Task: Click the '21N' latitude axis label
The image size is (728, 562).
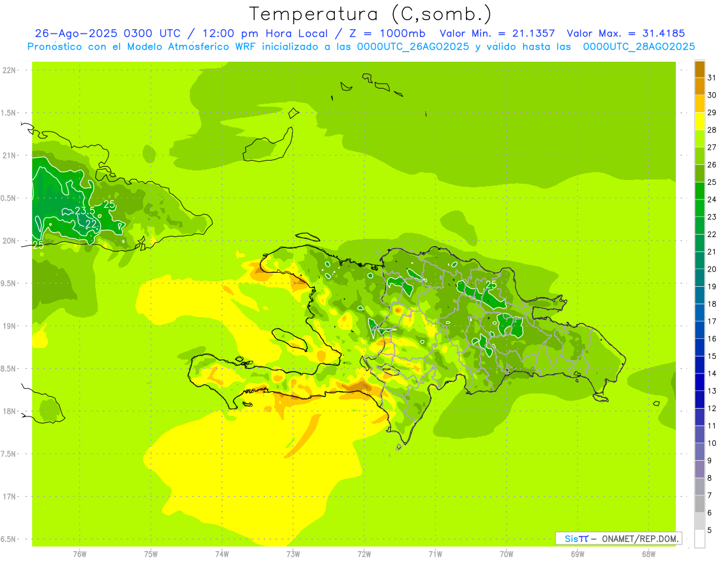Action: click(9, 156)
